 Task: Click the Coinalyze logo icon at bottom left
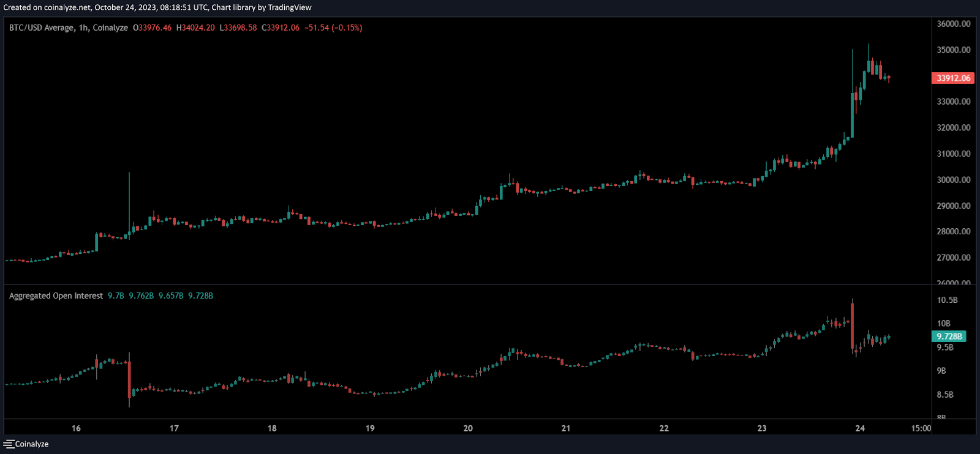[9, 444]
